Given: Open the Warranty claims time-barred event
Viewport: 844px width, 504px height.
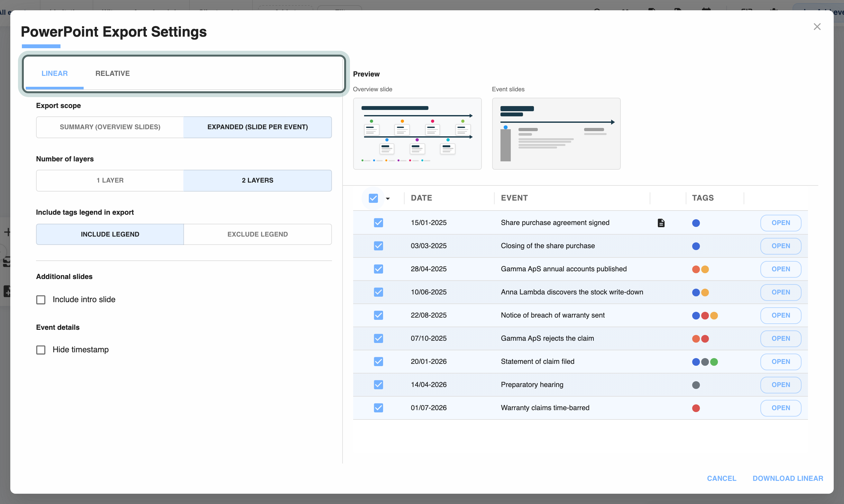Looking at the screenshot, I should pos(780,408).
